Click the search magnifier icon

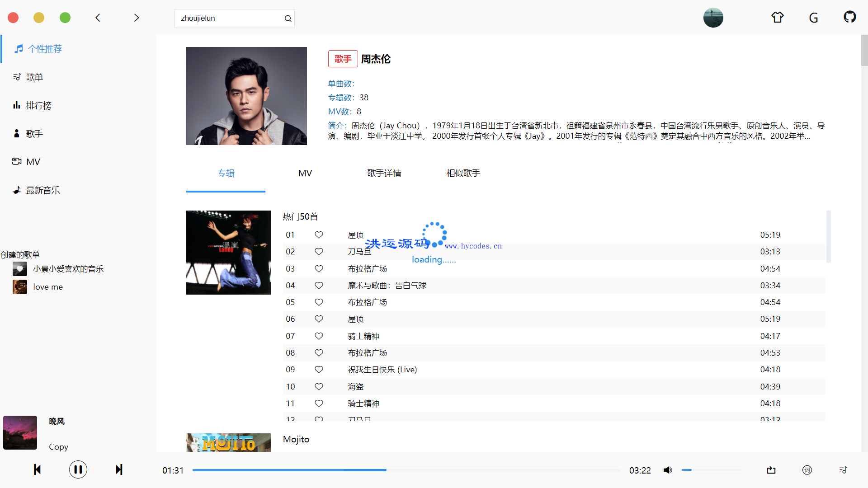point(288,19)
